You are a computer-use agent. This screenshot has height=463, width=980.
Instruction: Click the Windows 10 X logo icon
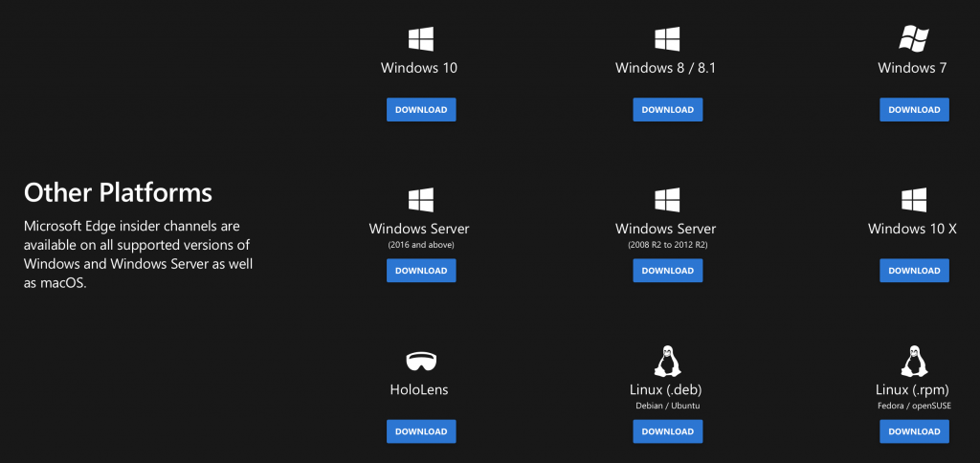(914, 200)
